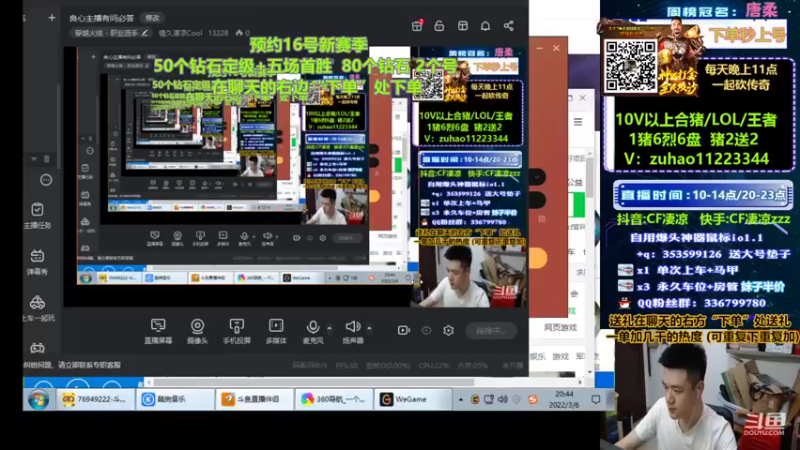Edit the 穿越火线 category tag pencil
The height and width of the screenshot is (450, 800).
tap(145, 33)
